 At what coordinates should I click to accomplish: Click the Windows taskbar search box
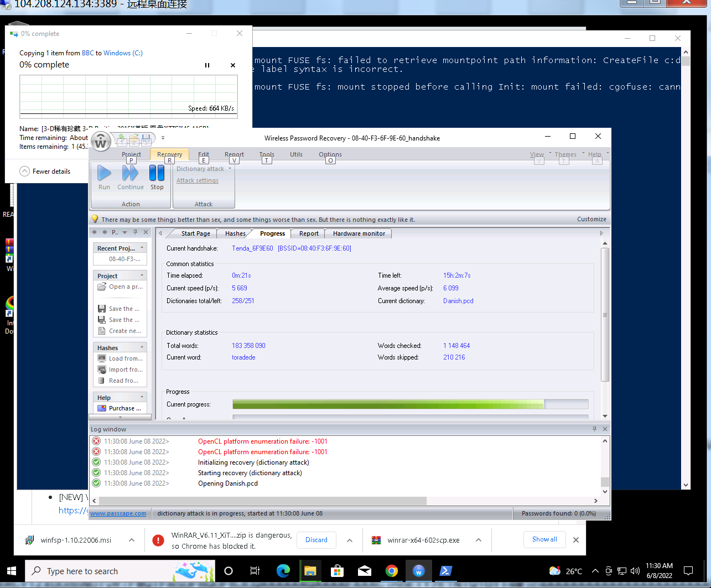pos(82,571)
